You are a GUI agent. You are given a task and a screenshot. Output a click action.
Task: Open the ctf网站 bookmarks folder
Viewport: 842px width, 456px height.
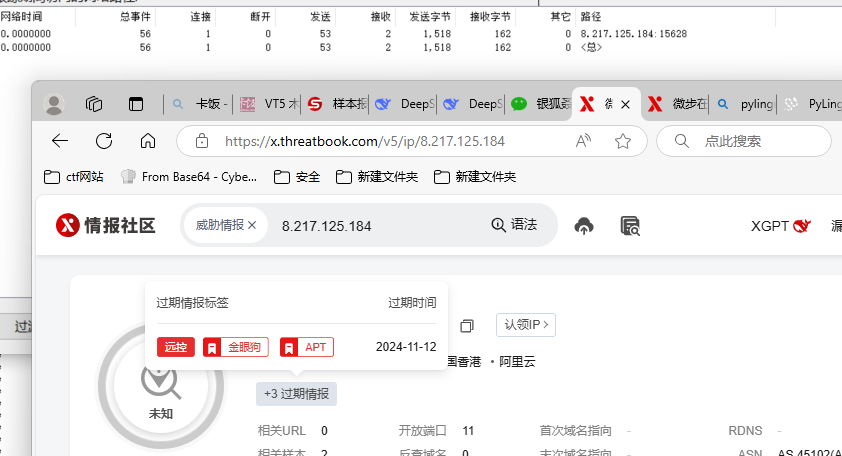coord(74,177)
